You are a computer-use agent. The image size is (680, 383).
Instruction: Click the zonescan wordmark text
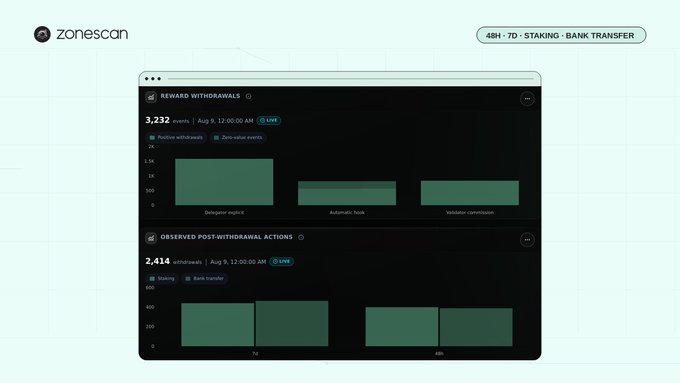92,34
